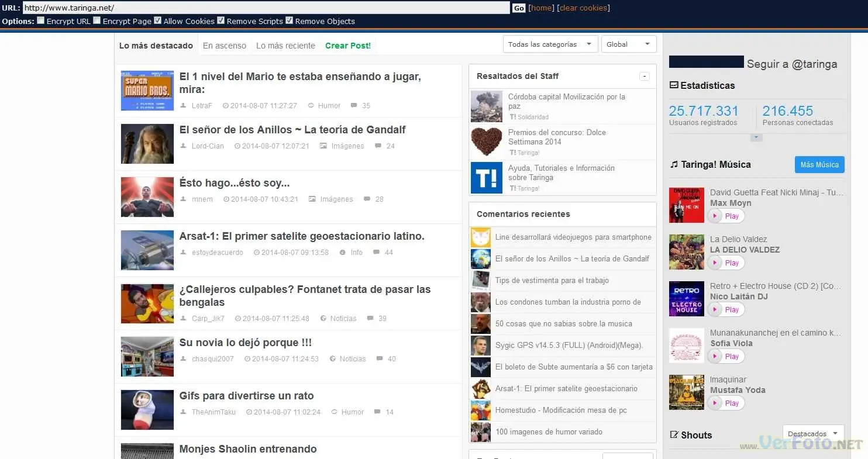Viewport: 868px width, 459px height.
Task: Click the 25.717.331 registered users figure
Action: point(704,111)
